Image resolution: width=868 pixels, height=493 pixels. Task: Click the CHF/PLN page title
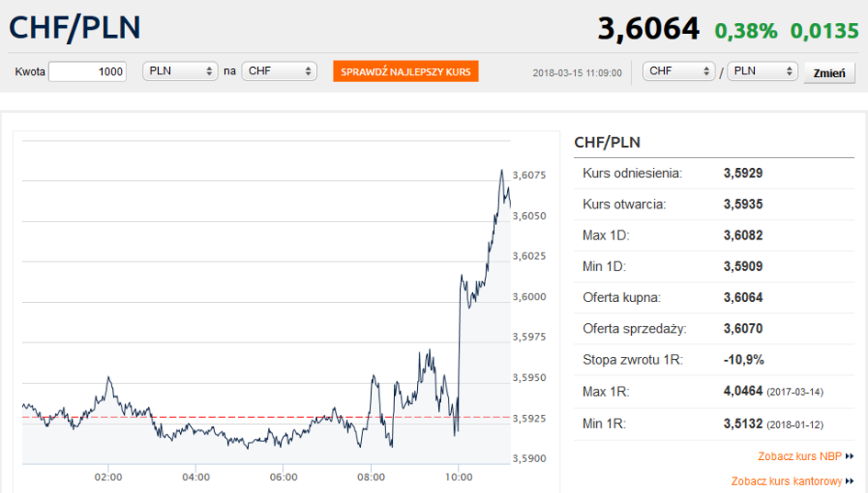[x=74, y=28]
